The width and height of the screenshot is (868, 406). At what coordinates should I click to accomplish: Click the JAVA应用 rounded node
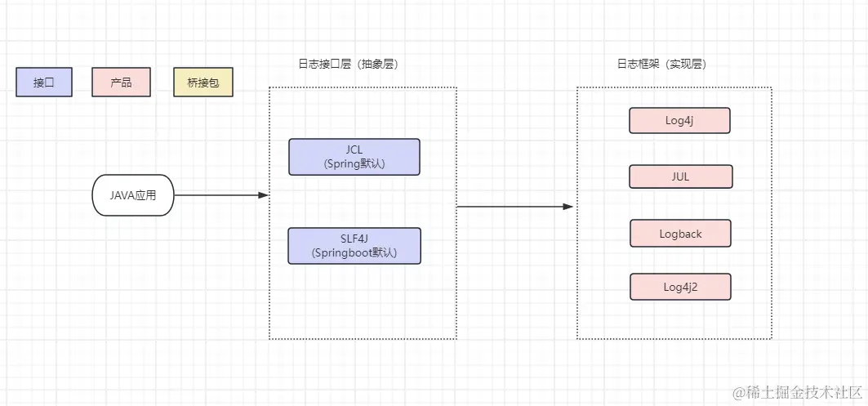(133, 195)
